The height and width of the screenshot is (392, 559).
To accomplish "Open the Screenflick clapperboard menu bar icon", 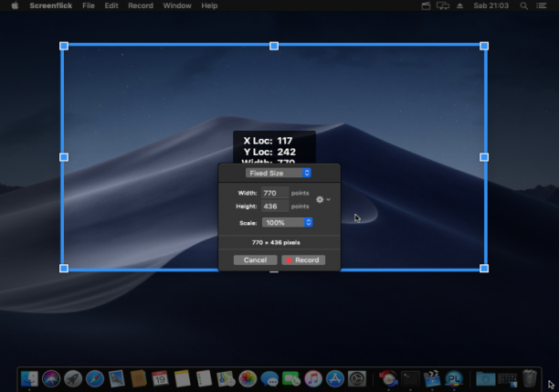I will [x=426, y=5].
